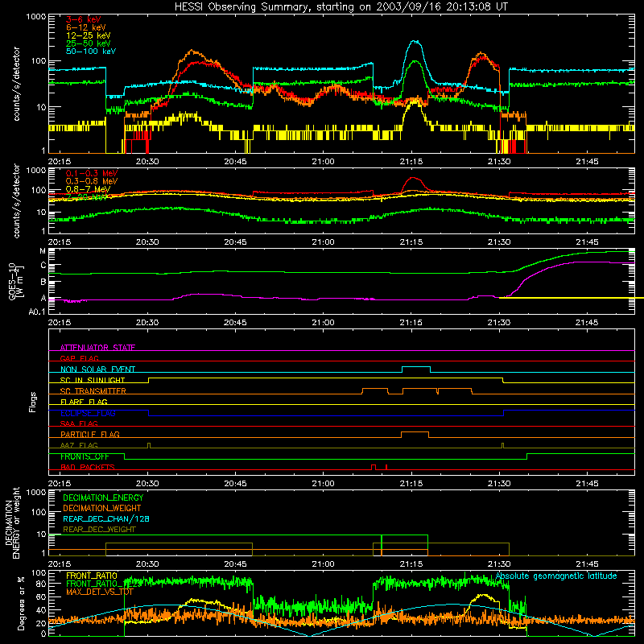Click the SAA_FLAG label
Viewport: 644px width, 644px height.
(x=79, y=423)
